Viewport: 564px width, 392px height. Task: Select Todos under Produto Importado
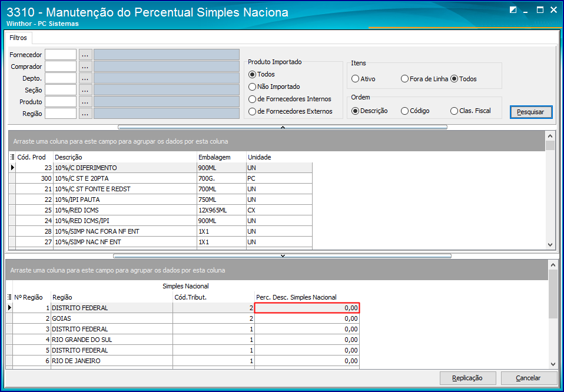pyautogui.click(x=261, y=74)
